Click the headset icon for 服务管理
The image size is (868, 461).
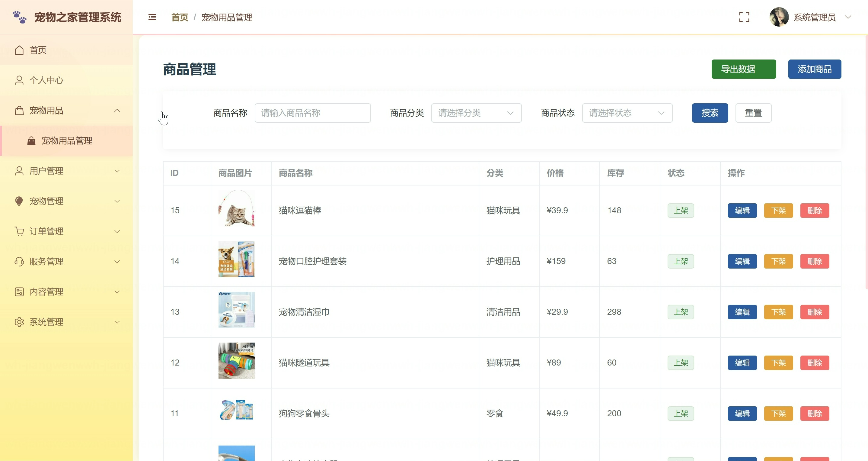(19, 262)
